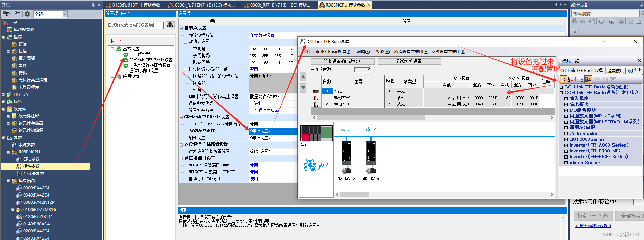Screen dimensions: 644x240
Task: Expand the 0100:RD77MS16 module node
Action: point(13,210)
